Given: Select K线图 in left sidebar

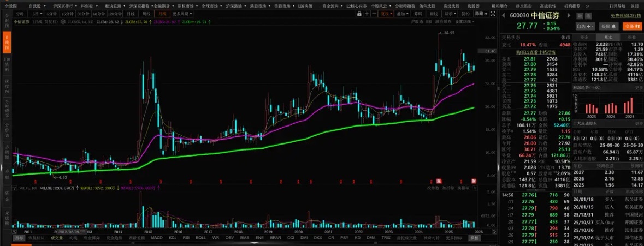Looking at the screenshot, I should pyautogui.click(x=7, y=43).
